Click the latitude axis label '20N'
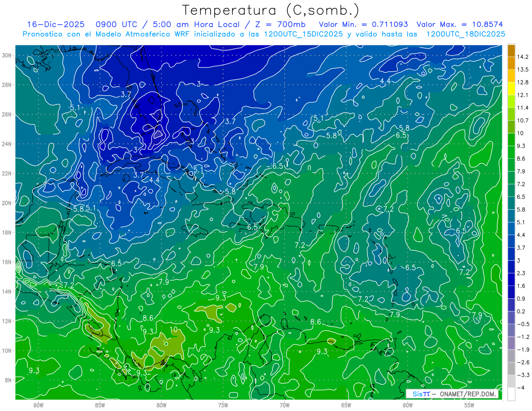532x411 pixels. [6, 203]
